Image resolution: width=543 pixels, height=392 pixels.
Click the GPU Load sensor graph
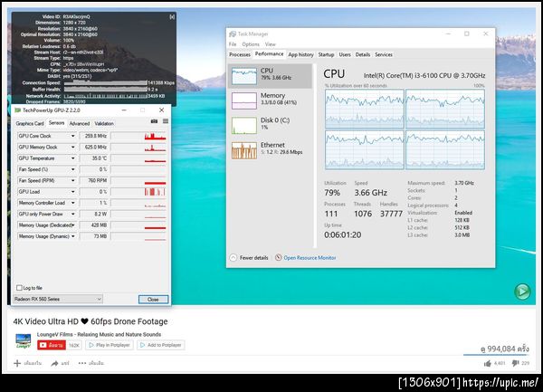(x=138, y=192)
